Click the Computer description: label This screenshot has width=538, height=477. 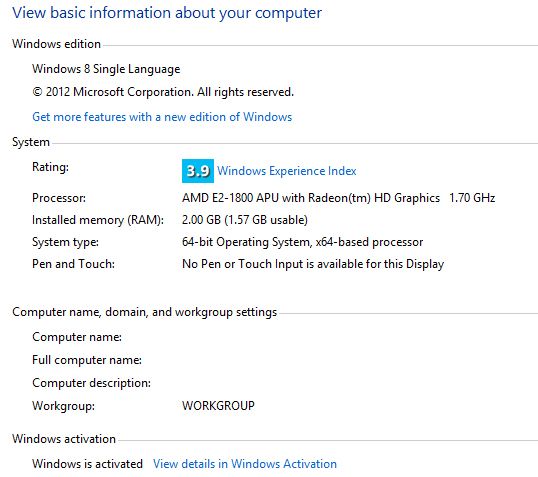coord(91,383)
